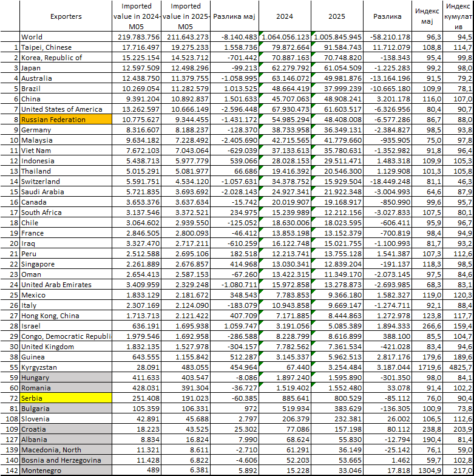Select Brazil's 11.282.579 value
This screenshot has width=474, height=476.
click(186, 89)
